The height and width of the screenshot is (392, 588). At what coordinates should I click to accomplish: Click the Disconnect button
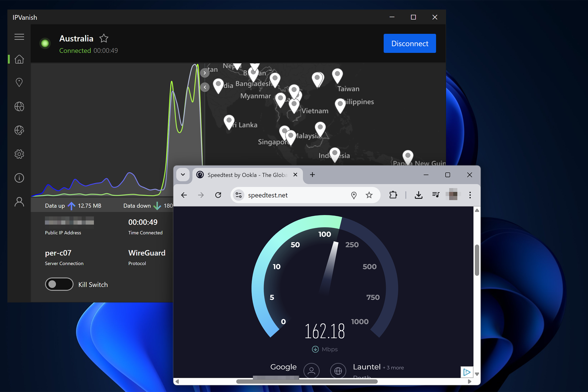point(409,44)
